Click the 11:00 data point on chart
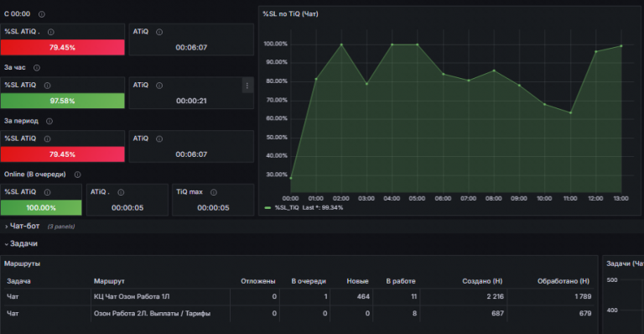 click(x=570, y=112)
